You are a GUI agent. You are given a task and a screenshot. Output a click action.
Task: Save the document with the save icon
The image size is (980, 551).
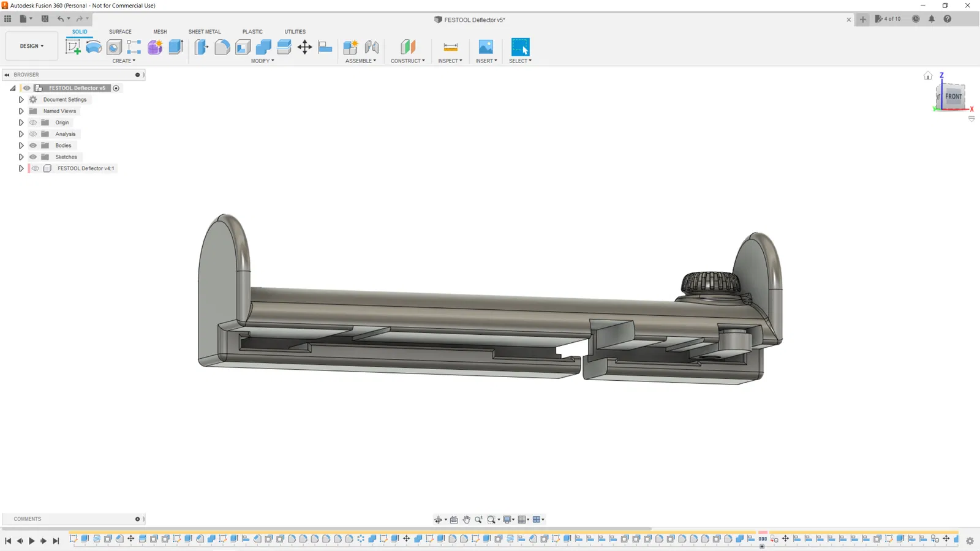[45, 19]
